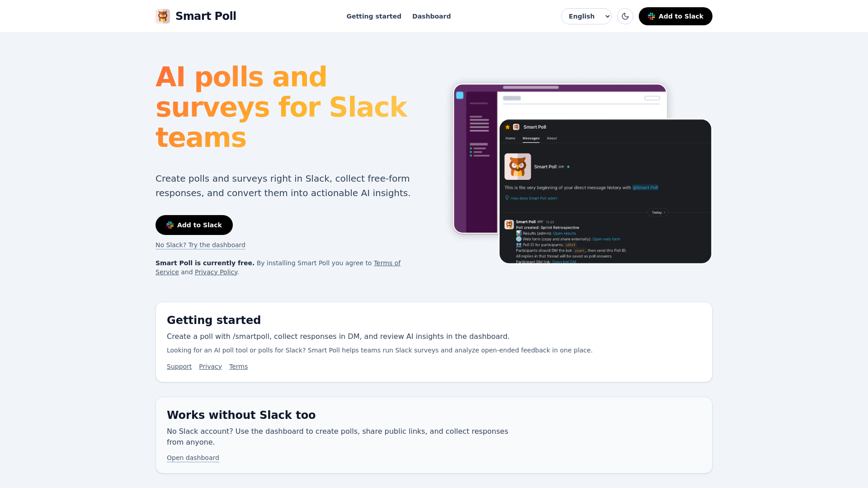Viewport: 868px width, 488px height.
Task: Click Slack logo on the hero Add to Slack button
Action: click(170, 225)
